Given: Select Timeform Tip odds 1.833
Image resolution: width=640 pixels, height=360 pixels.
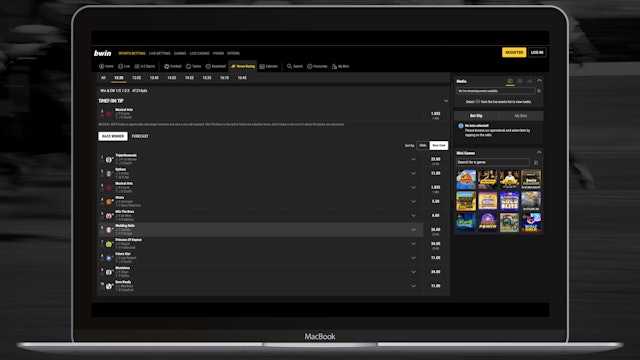Looking at the screenshot, I should (436, 115).
